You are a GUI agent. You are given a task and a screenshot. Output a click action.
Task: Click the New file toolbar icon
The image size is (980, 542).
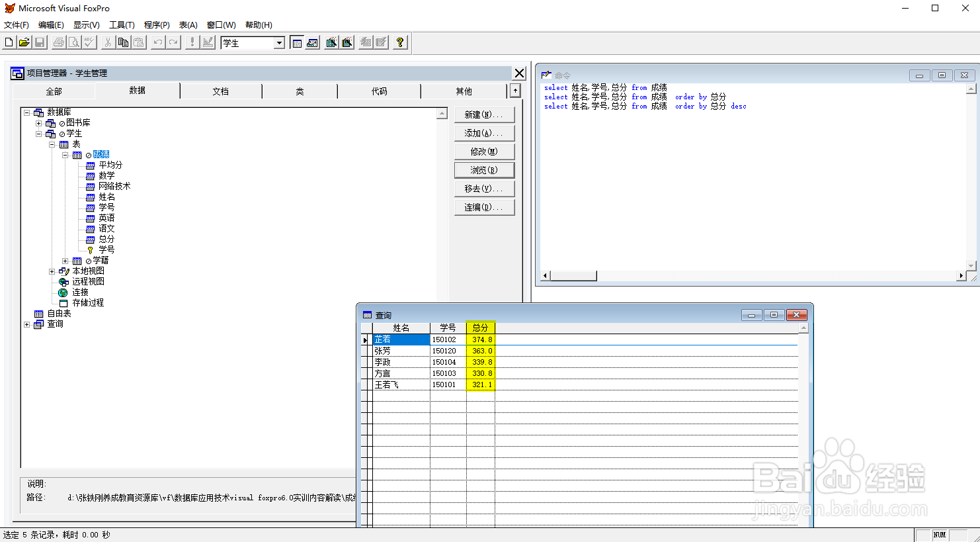click(x=9, y=42)
